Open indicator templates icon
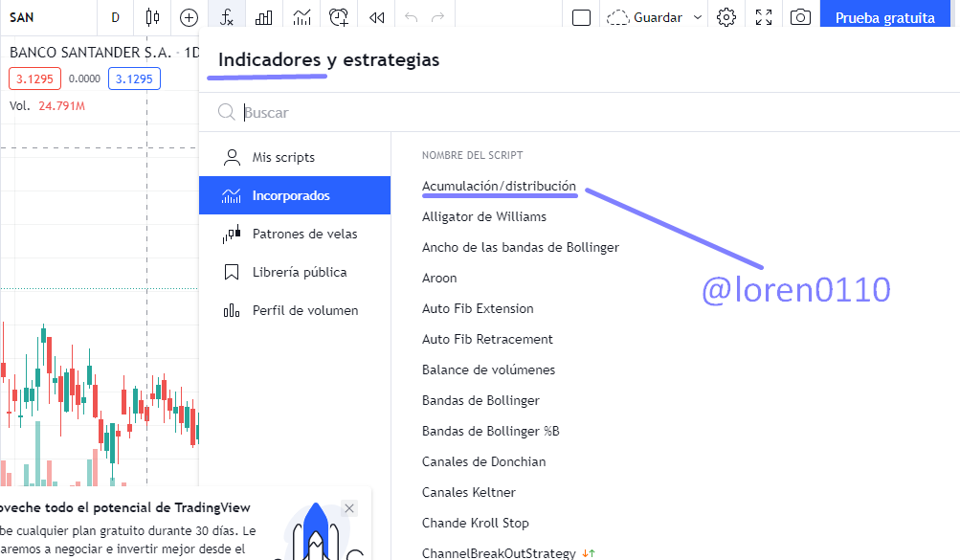960x560 pixels. pos(301,18)
